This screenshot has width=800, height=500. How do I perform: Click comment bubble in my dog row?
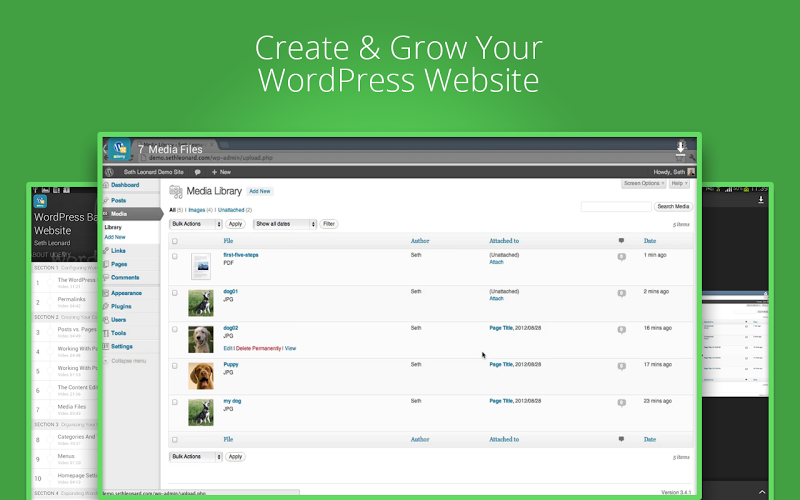tap(621, 403)
